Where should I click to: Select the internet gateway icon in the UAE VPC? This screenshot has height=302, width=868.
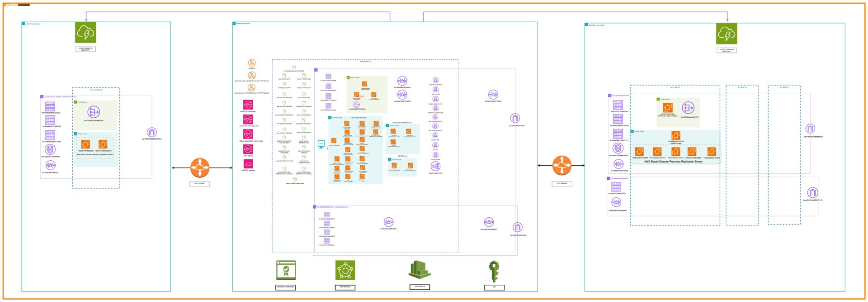pyautogui.click(x=152, y=133)
